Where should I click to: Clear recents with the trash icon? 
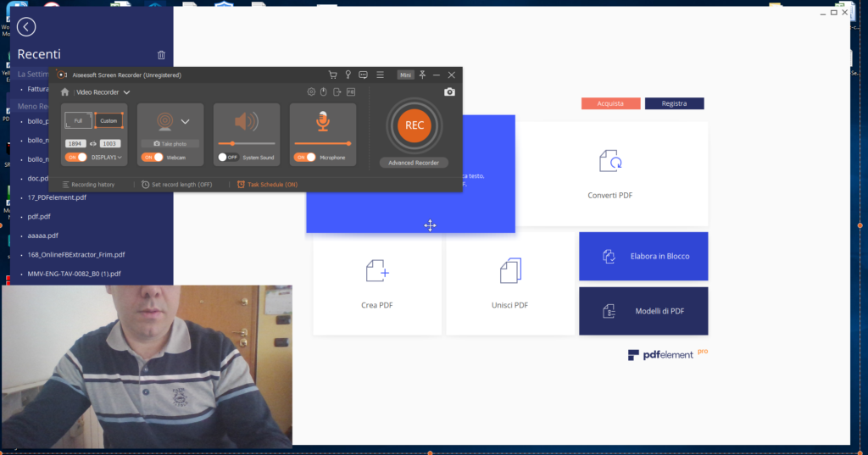[x=161, y=55]
